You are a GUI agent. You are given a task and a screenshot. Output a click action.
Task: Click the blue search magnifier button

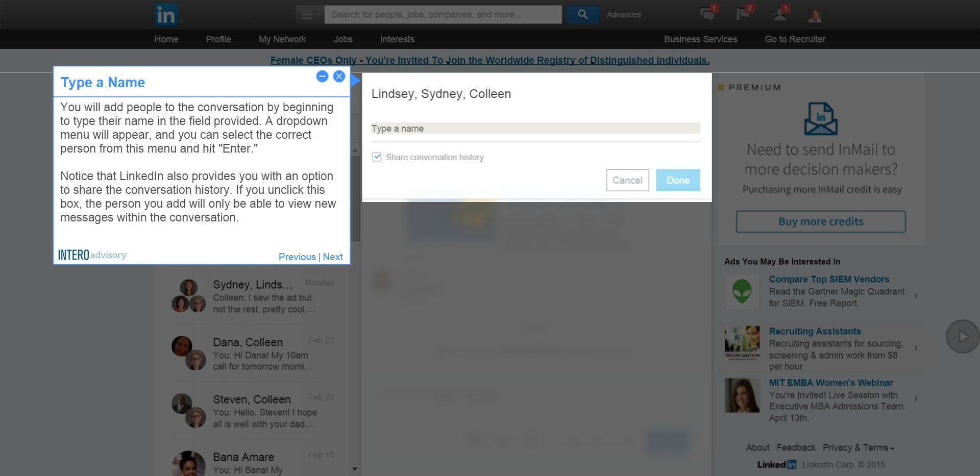(582, 14)
